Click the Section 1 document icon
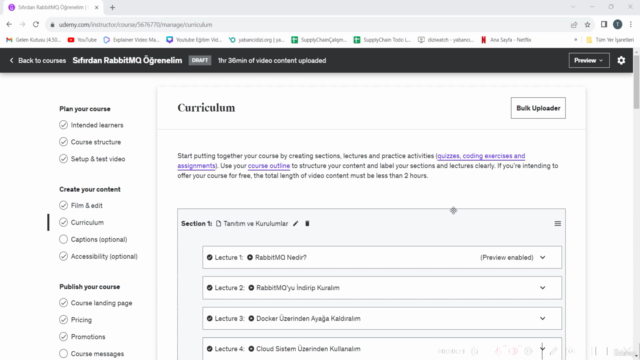 (x=218, y=224)
